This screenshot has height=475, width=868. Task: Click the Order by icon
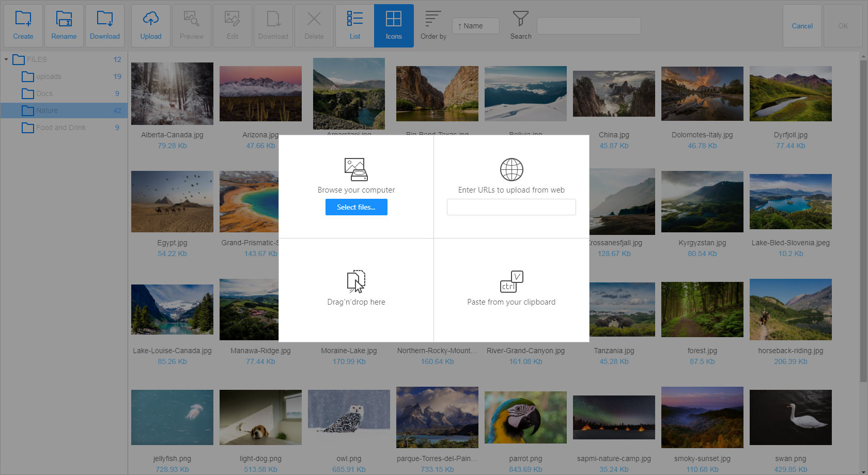pyautogui.click(x=433, y=19)
